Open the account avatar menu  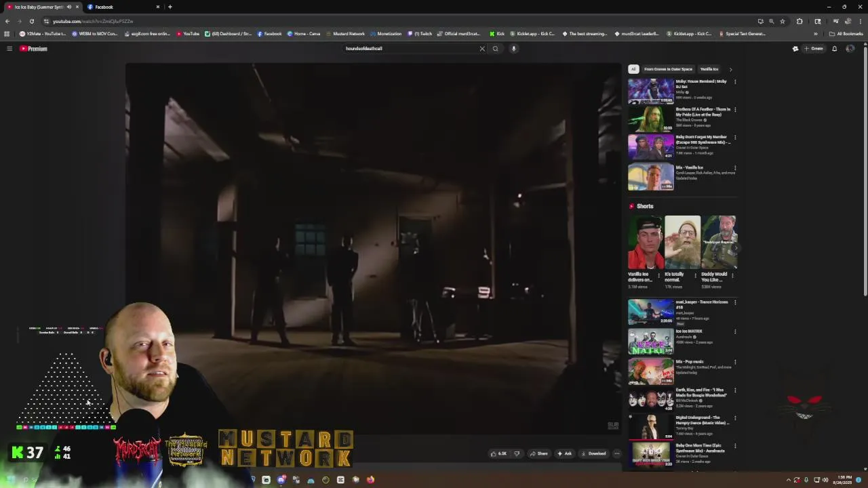[x=850, y=49]
